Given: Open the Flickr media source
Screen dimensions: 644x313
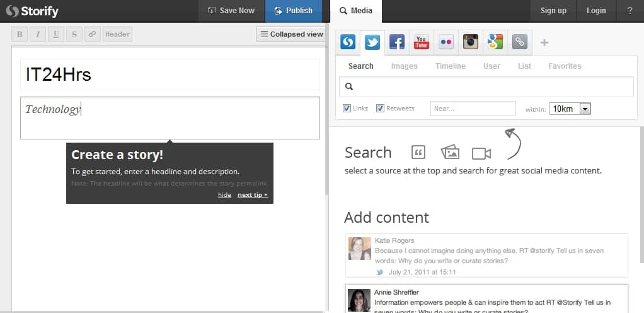Looking at the screenshot, I should click(446, 43).
